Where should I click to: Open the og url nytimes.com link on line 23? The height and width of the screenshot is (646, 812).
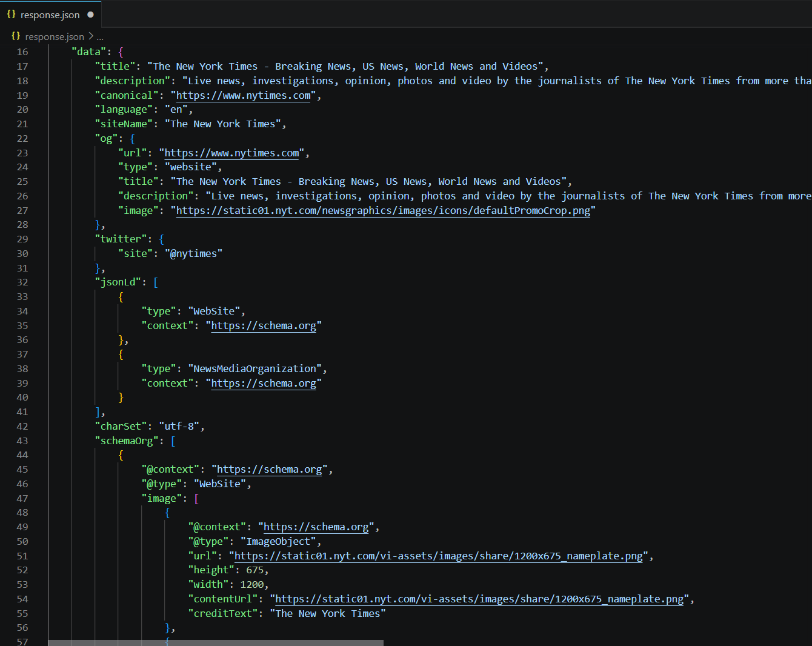point(232,153)
